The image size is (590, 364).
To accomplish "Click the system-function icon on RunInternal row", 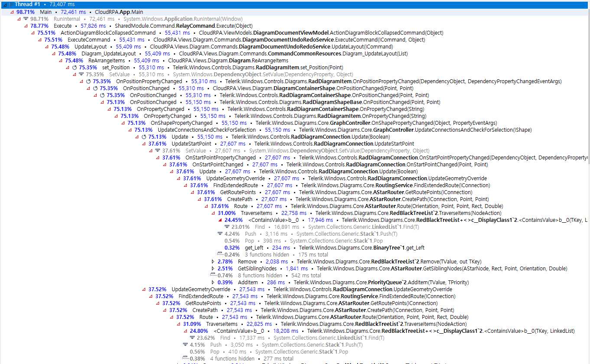I will pyautogui.click(x=26, y=19).
